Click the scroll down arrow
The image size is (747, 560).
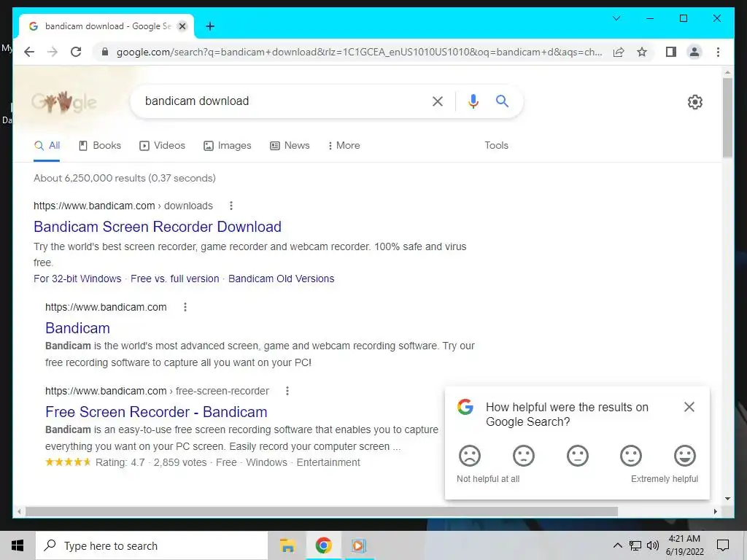pyautogui.click(x=727, y=499)
